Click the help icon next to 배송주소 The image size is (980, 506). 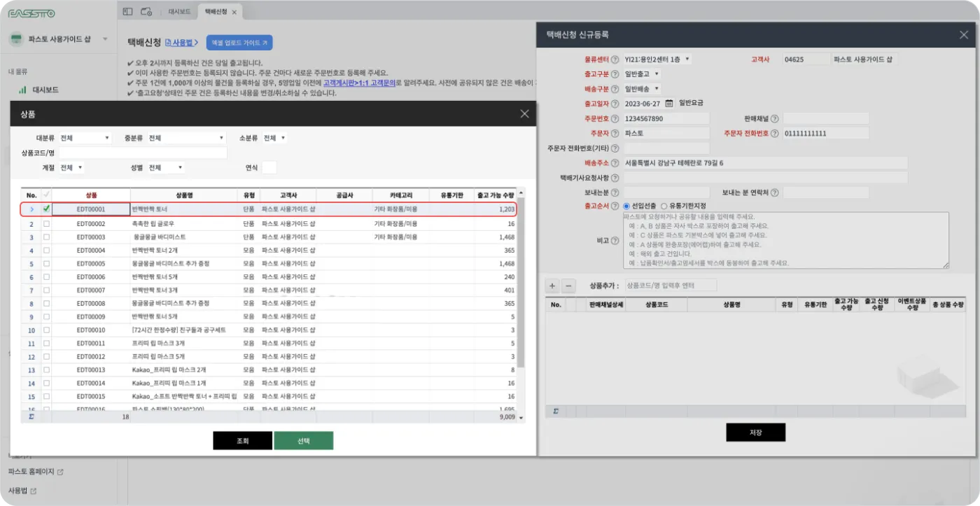[615, 163]
